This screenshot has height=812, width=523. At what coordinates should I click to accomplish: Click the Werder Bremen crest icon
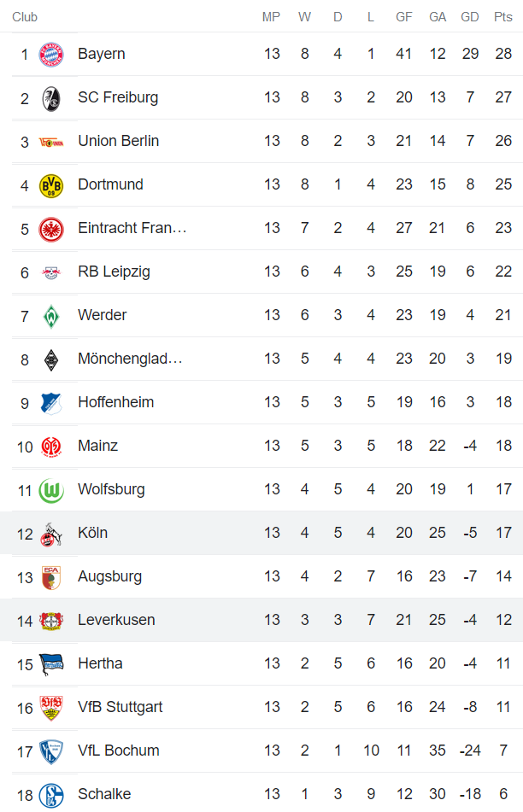click(51, 314)
